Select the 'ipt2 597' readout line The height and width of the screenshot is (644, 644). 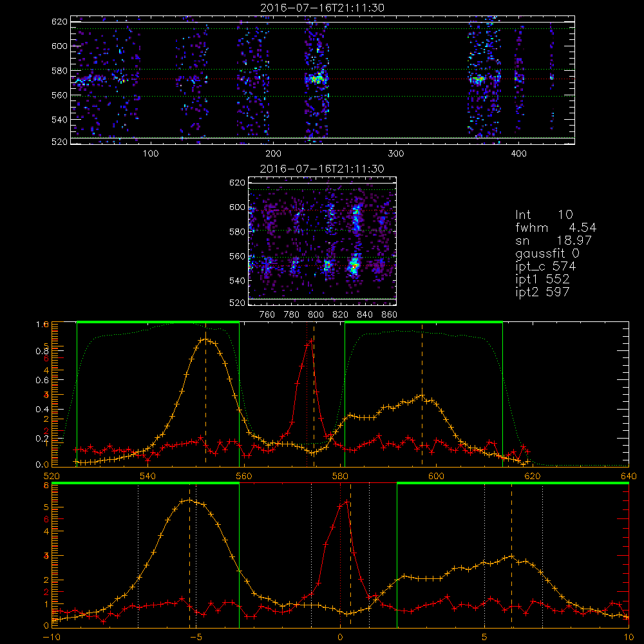542,292
